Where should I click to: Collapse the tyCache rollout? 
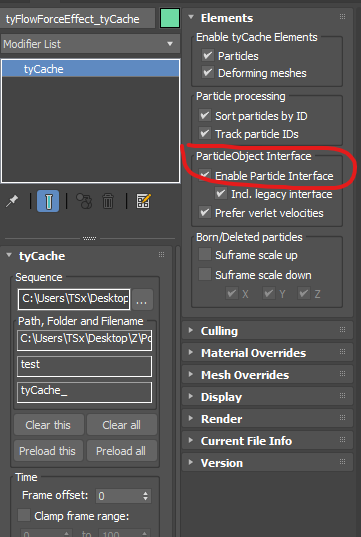tap(86, 256)
